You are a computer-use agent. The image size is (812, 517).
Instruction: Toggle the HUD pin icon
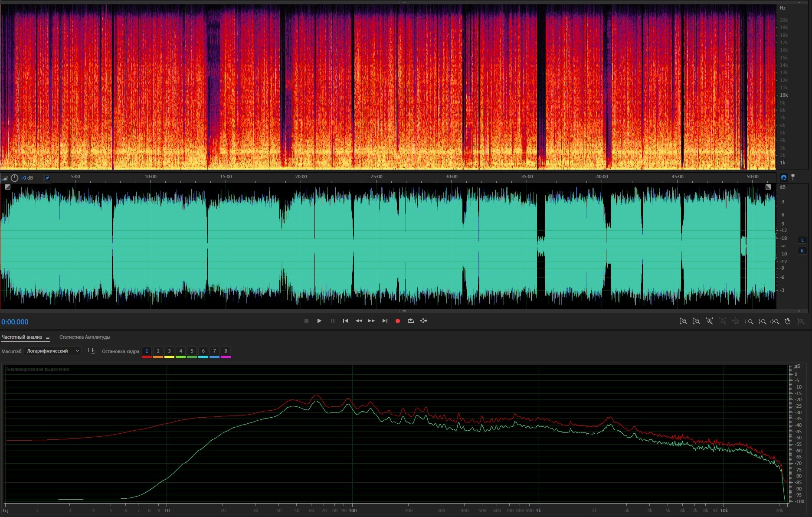click(47, 178)
